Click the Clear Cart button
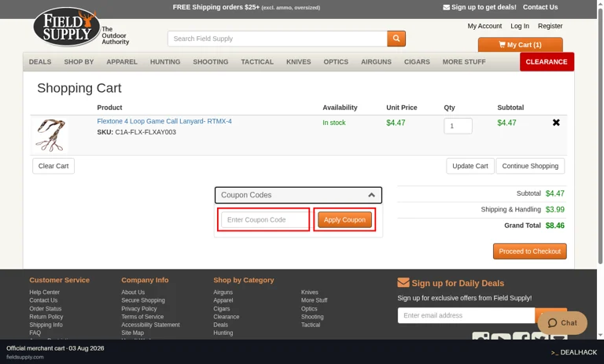Image resolution: width=604 pixels, height=364 pixels. pyautogui.click(x=53, y=166)
